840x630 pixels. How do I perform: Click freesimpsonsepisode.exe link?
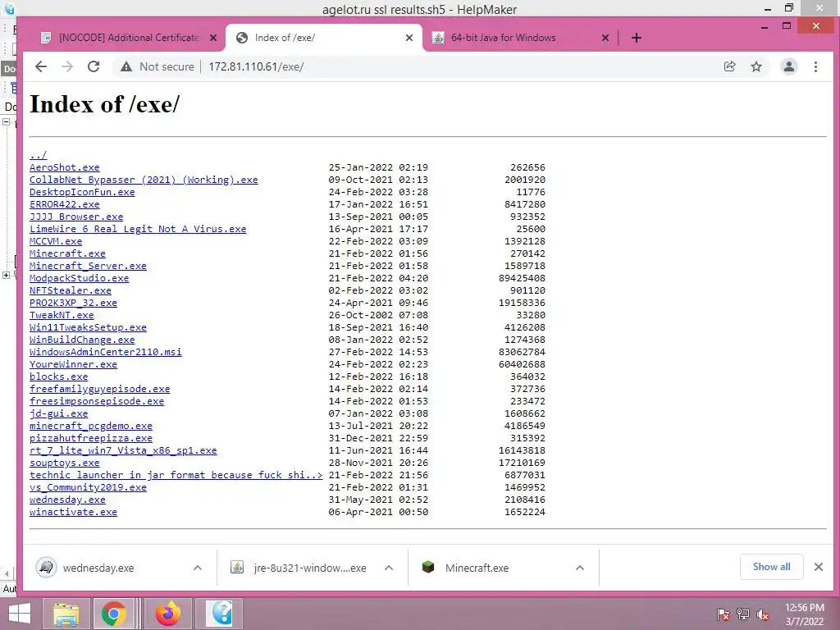pos(97,402)
